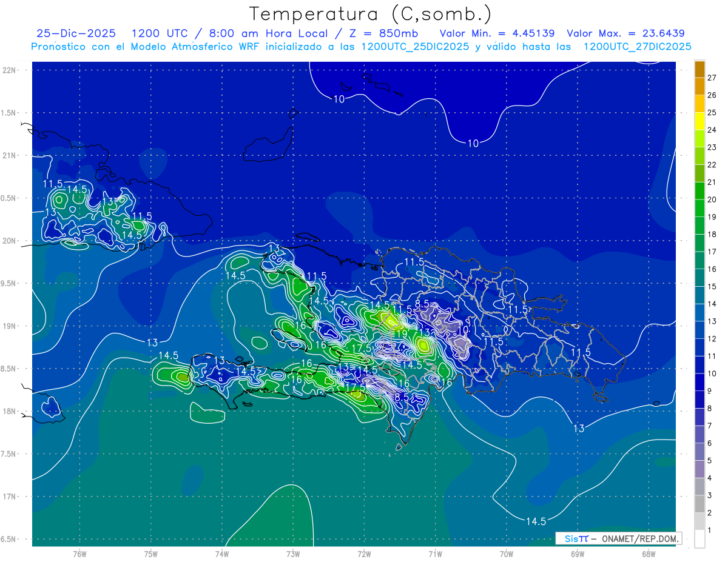Click the valid-until time "1200UTC_27DIC2025"
This screenshot has height=562, width=728.
pyautogui.click(x=637, y=47)
